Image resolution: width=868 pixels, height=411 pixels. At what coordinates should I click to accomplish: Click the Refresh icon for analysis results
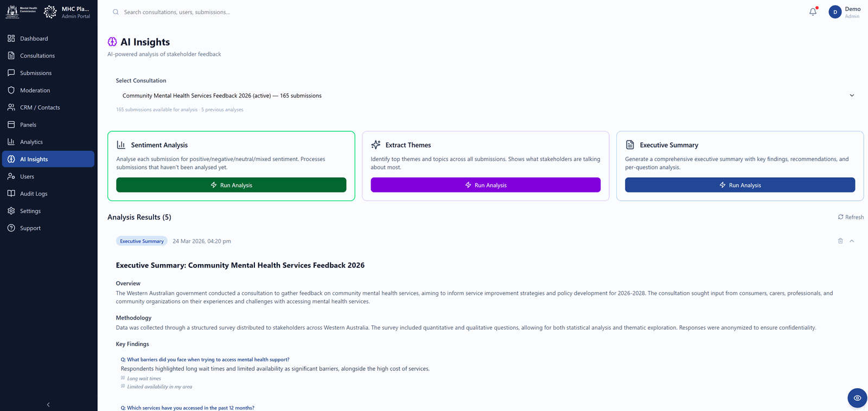(x=840, y=217)
